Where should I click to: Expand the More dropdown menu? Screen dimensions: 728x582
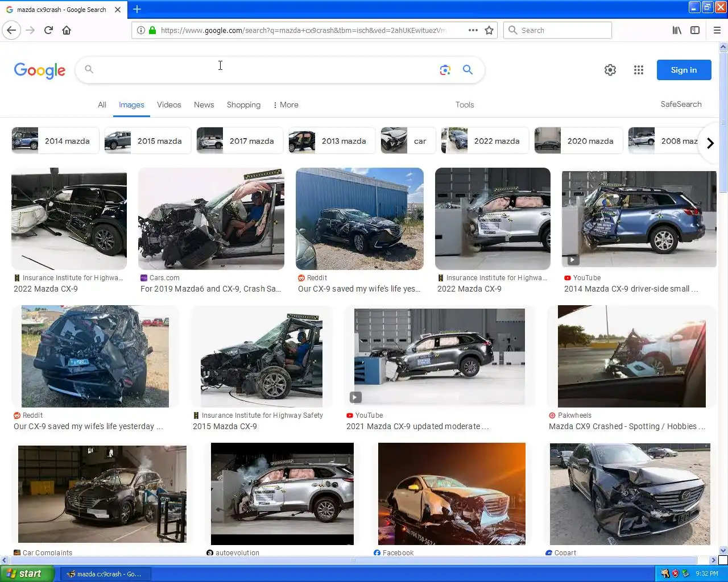(x=286, y=105)
